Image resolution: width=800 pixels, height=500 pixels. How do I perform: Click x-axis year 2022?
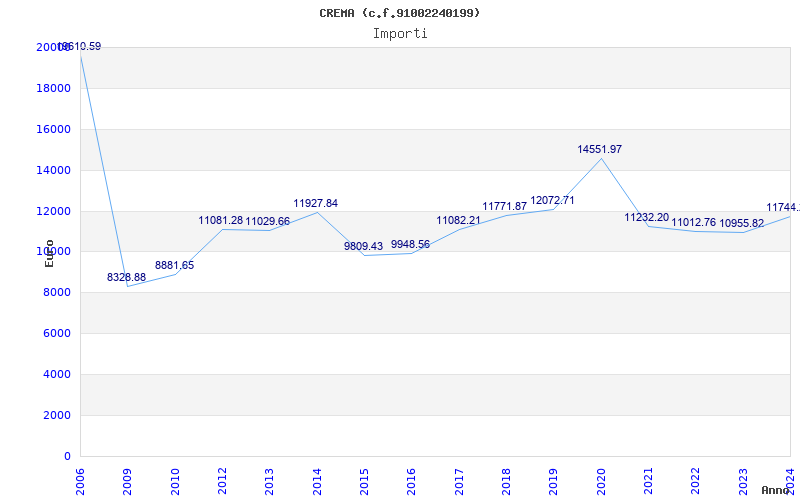(x=696, y=482)
